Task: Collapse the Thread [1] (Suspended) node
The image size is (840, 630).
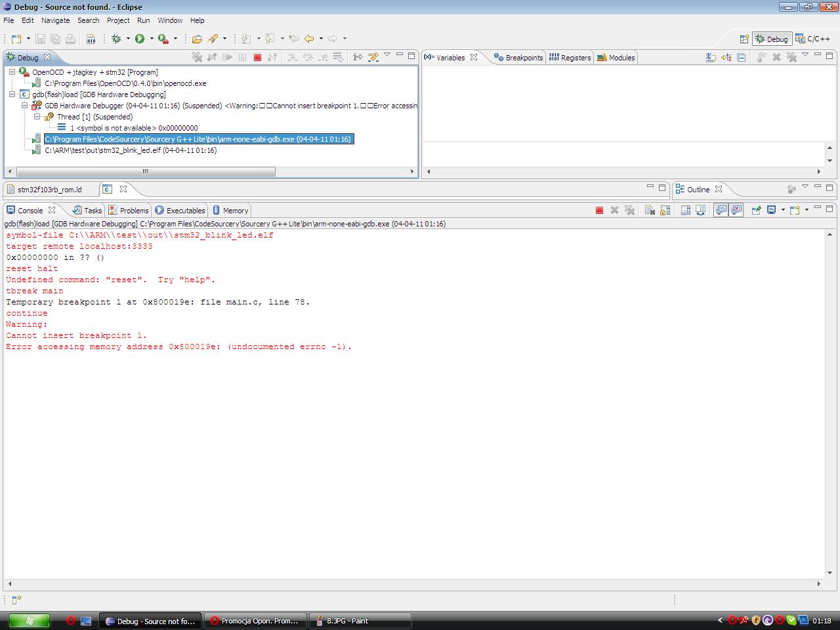Action: click(x=37, y=117)
